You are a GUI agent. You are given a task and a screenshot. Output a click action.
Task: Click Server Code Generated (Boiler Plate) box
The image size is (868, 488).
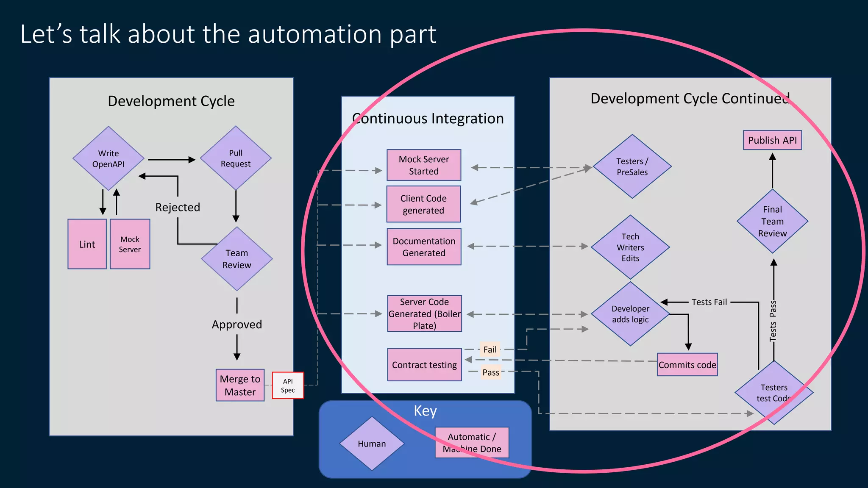(x=424, y=313)
